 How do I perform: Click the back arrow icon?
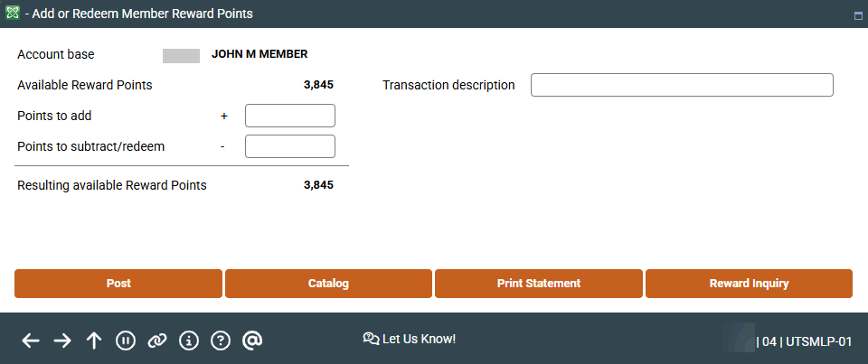coord(31,341)
